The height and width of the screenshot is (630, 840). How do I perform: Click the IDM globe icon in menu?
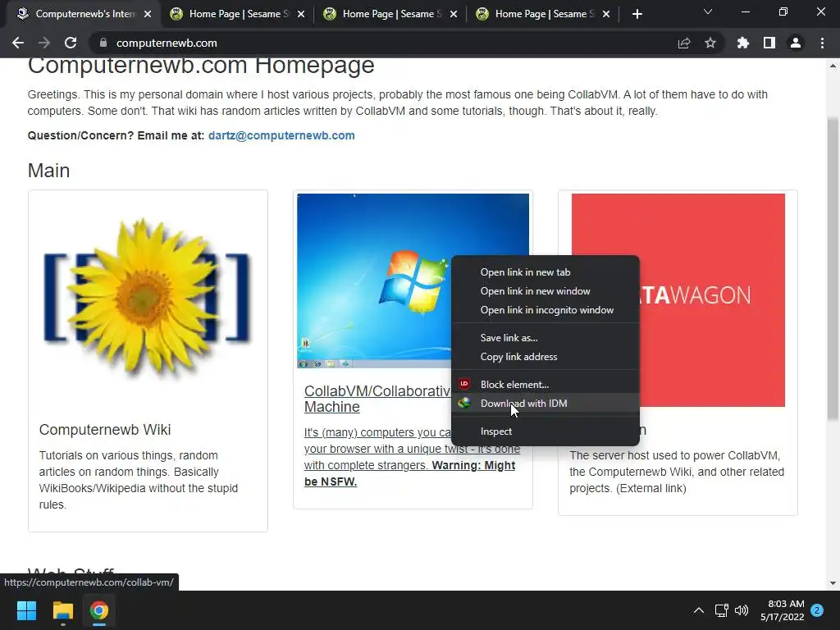click(x=464, y=403)
